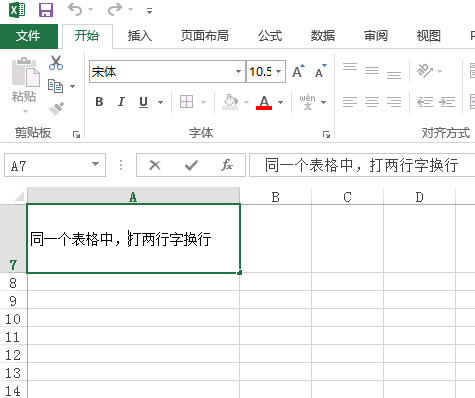Viewport: 475px width, 398px height.
Task: Select row 10 header
Action: [x=13, y=319]
